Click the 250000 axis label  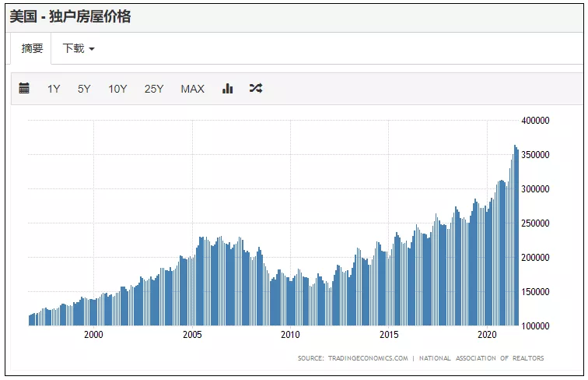tap(535, 223)
